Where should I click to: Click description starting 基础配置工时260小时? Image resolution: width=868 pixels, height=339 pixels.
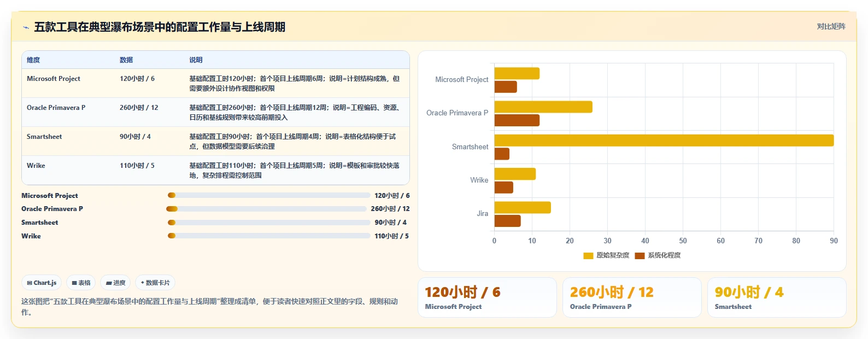click(x=295, y=113)
